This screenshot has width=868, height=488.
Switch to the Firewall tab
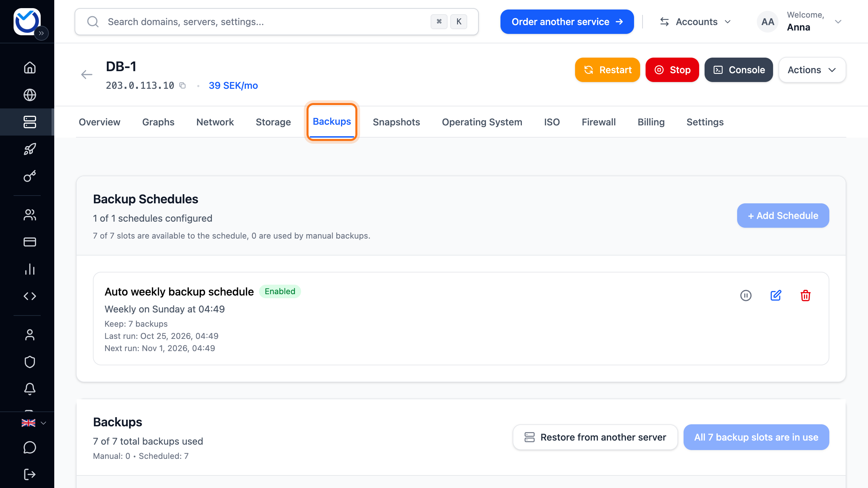tap(599, 122)
